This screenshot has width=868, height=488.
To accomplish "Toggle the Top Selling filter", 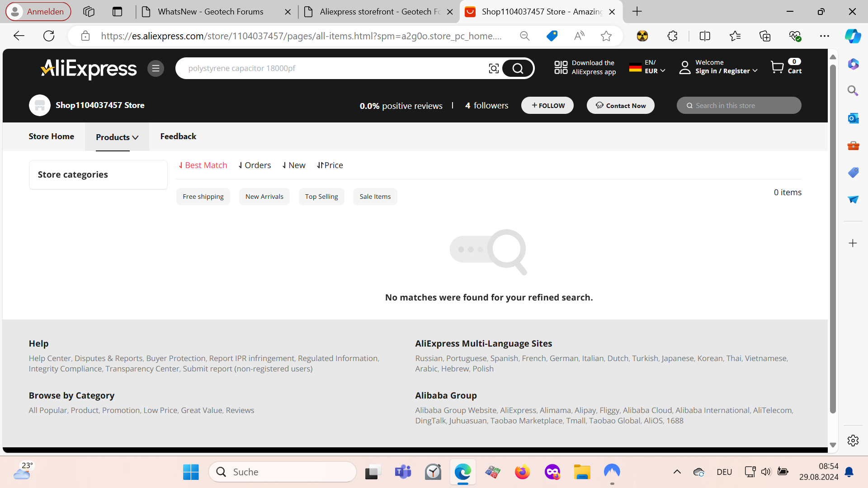I will pyautogui.click(x=321, y=197).
